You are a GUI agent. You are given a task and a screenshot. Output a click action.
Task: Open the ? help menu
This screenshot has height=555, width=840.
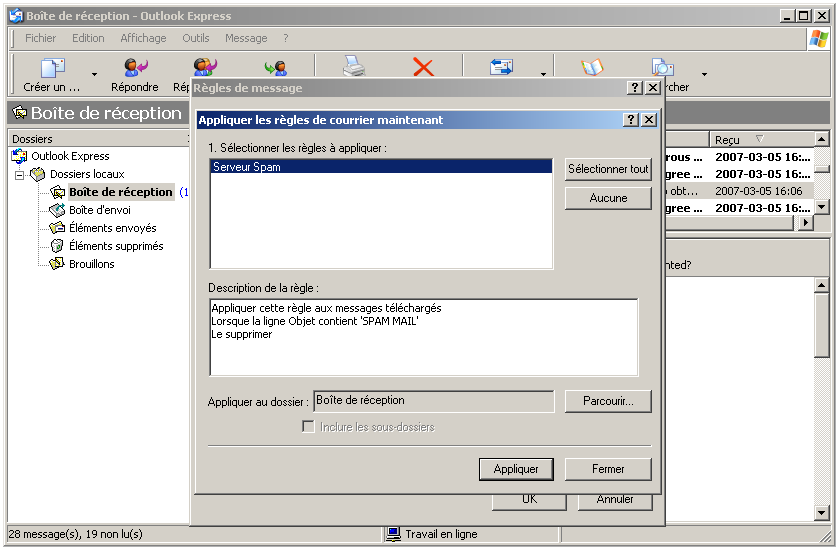(x=286, y=38)
